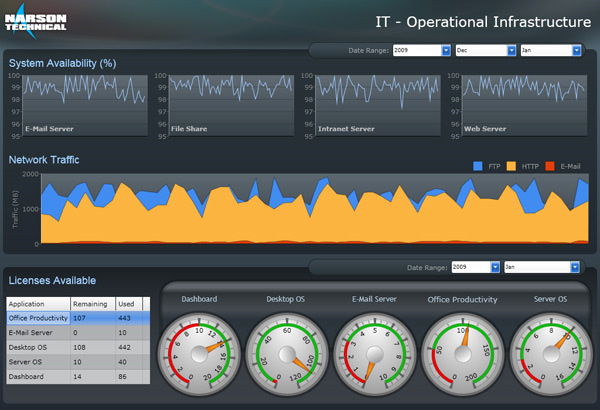Viewport: 600px width, 410px height.
Task: Click the orange HTTP legend swatch
Action: point(511,166)
